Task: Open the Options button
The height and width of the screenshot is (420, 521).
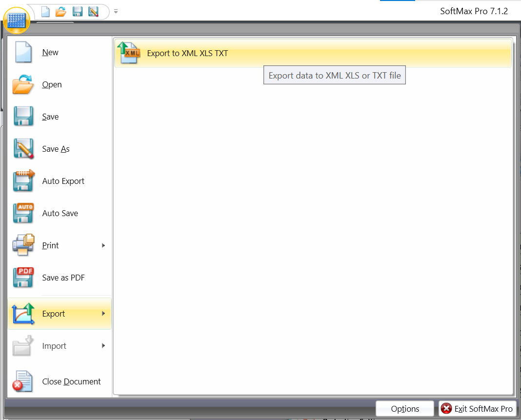Action: pyautogui.click(x=405, y=409)
